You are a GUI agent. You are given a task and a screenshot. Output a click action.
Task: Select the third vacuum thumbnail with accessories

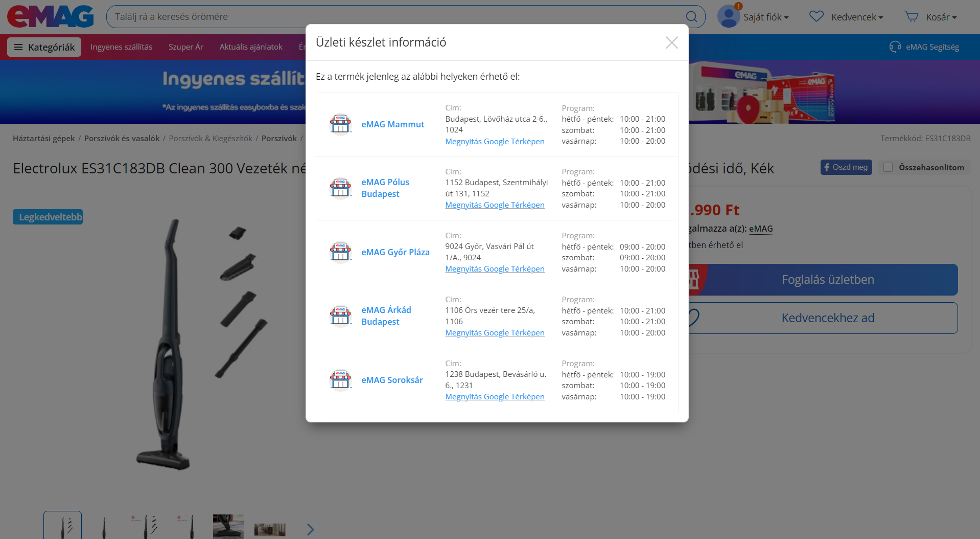[145, 526]
